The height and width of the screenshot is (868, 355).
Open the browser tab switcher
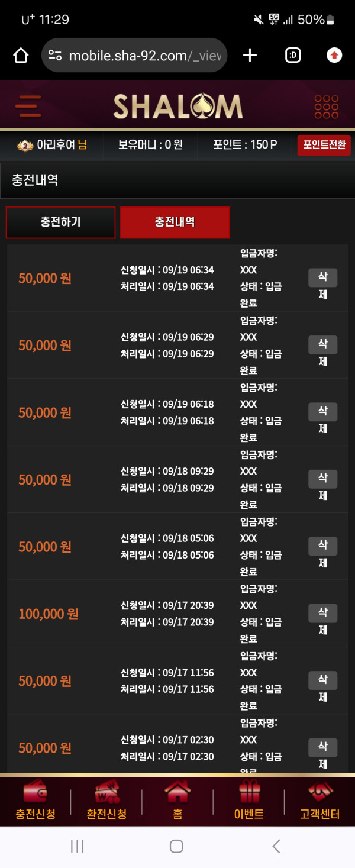[x=293, y=56]
